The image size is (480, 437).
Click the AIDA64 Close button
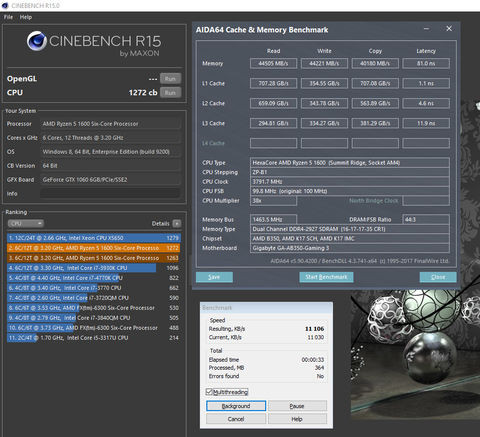pos(438,277)
